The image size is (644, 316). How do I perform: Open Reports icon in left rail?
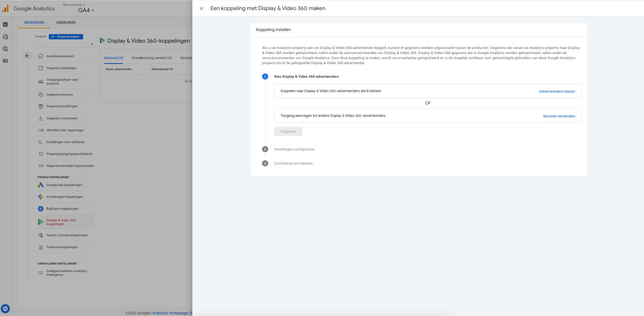[x=5, y=24]
